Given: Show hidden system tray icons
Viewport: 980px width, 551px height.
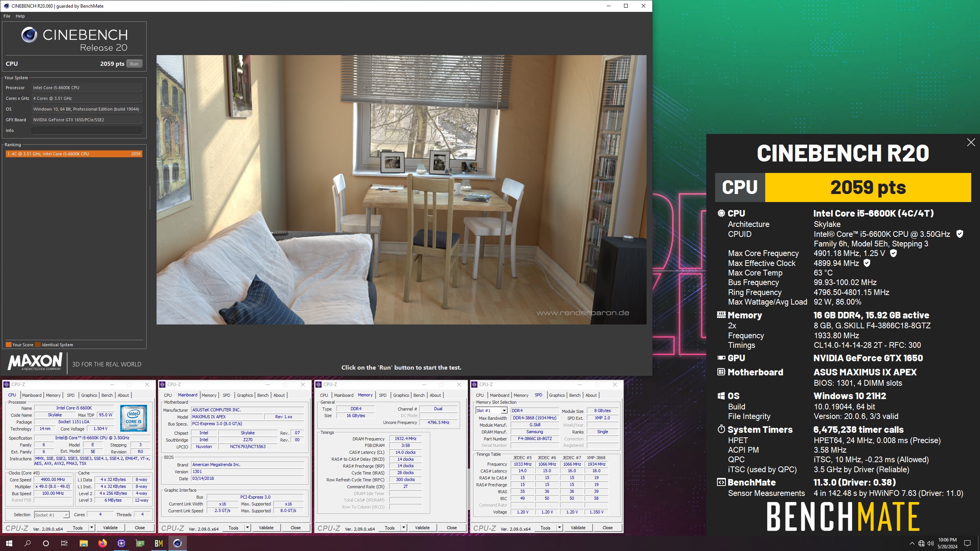Looking at the screenshot, I should (912, 543).
